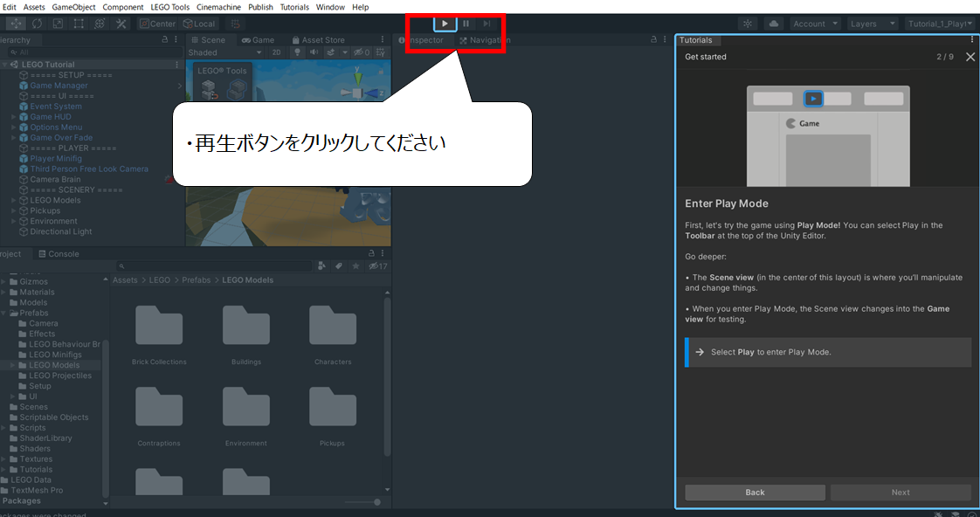Start the game with the Play button
980x517 pixels.
click(445, 24)
